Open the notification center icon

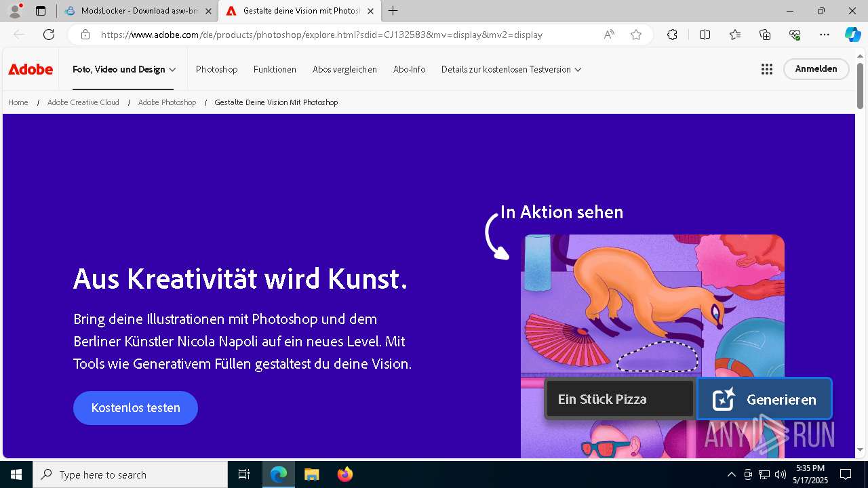point(846,474)
